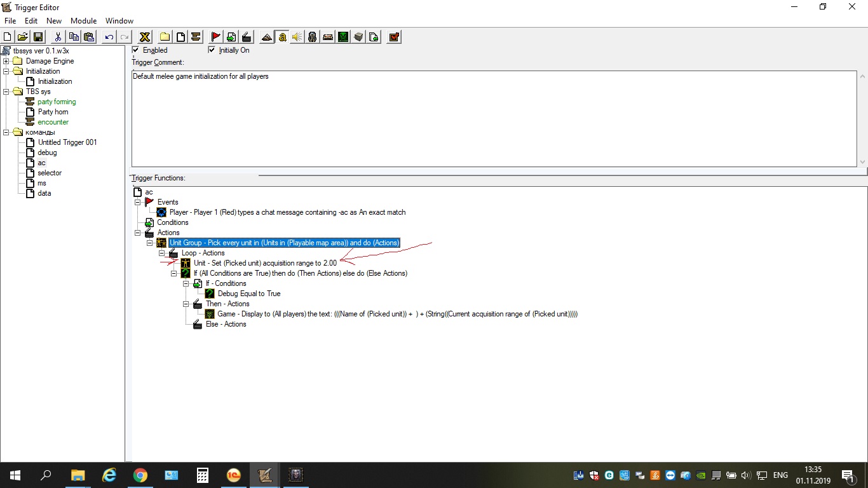Select the 'ms' trigger
Image resolution: width=868 pixels, height=488 pixels.
(42, 183)
